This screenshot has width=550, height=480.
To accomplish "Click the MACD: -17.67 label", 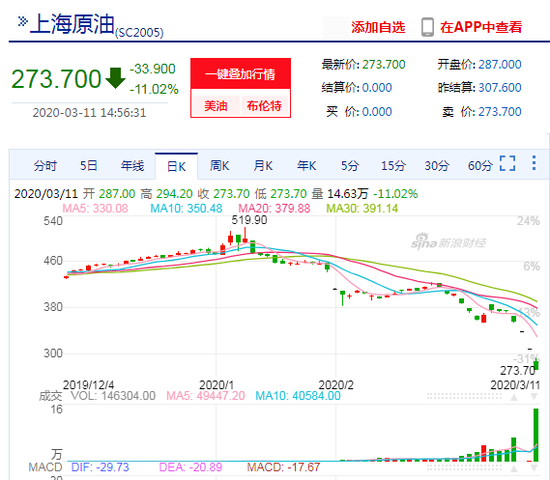I will tap(283, 467).
